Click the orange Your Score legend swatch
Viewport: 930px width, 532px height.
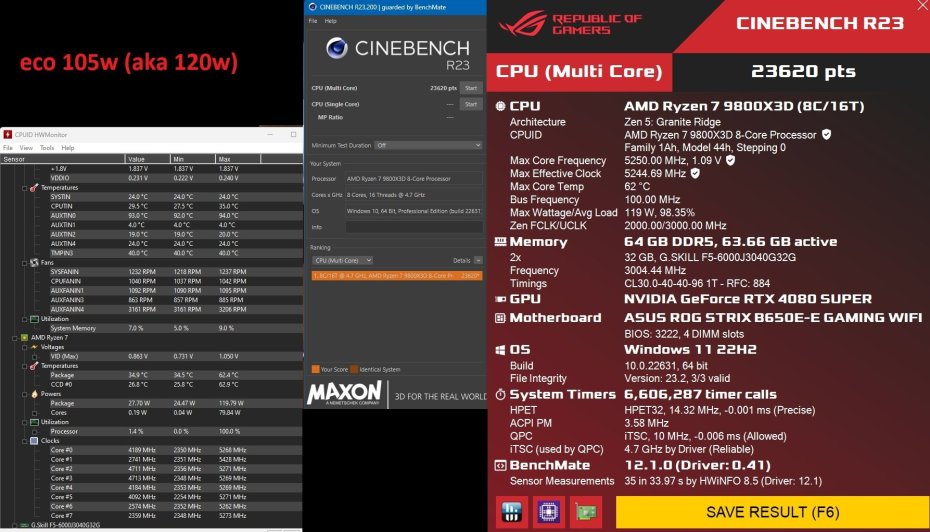[x=316, y=369]
